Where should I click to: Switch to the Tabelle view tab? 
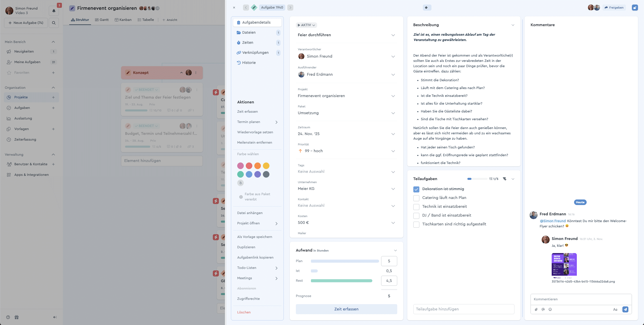coord(146,20)
